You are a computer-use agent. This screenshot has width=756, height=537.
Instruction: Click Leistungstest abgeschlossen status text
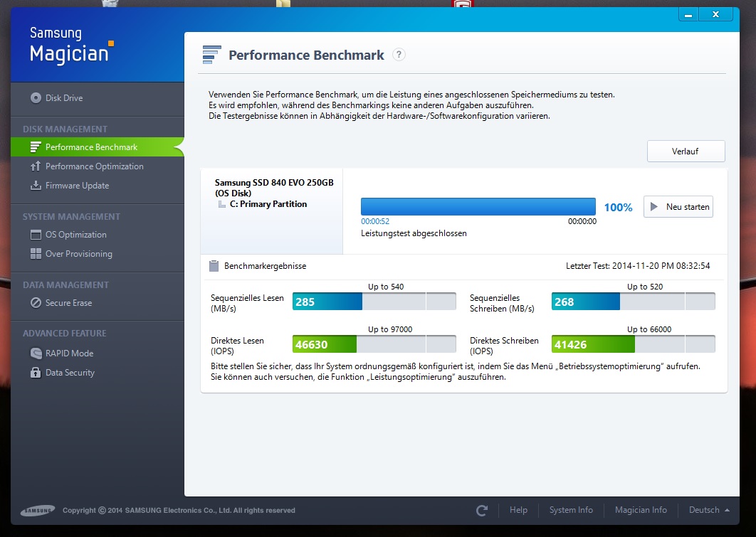pos(414,233)
